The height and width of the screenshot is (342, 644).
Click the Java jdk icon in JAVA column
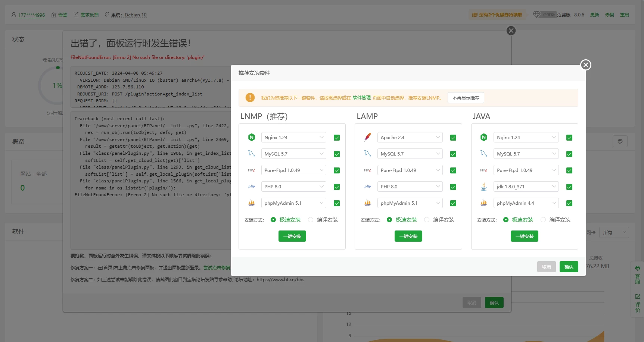(484, 186)
